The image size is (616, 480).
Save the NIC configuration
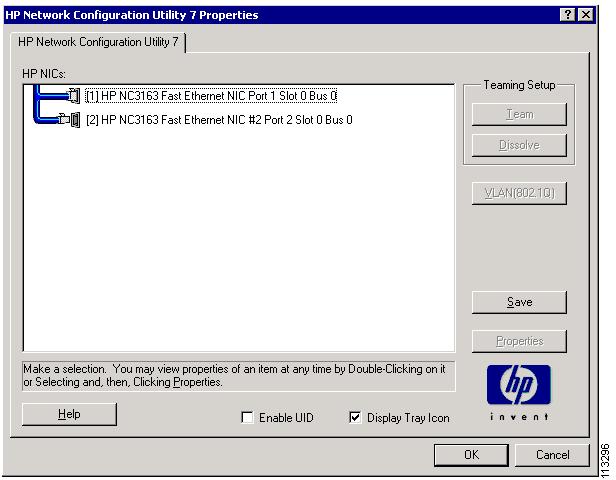pyautogui.click(x=519, y=302)
